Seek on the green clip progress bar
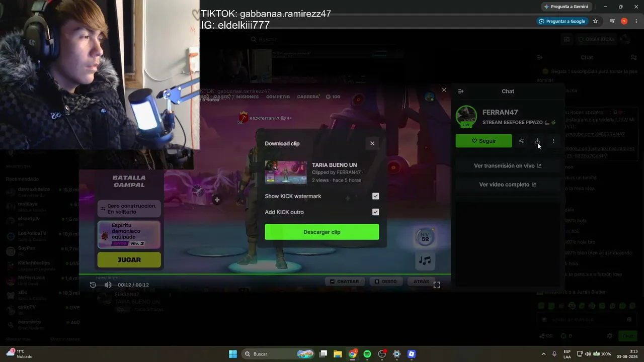The image size is (644, 362). 265,275
